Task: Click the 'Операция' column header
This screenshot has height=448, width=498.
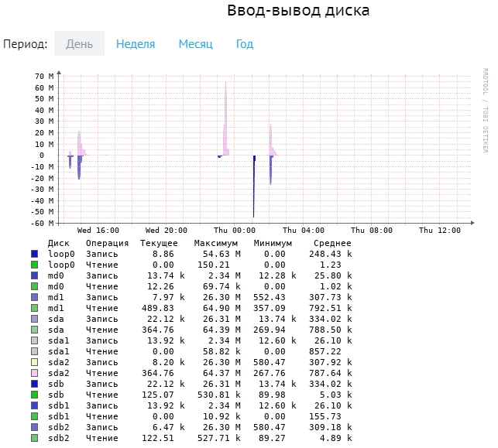Action: click(107, 244)
